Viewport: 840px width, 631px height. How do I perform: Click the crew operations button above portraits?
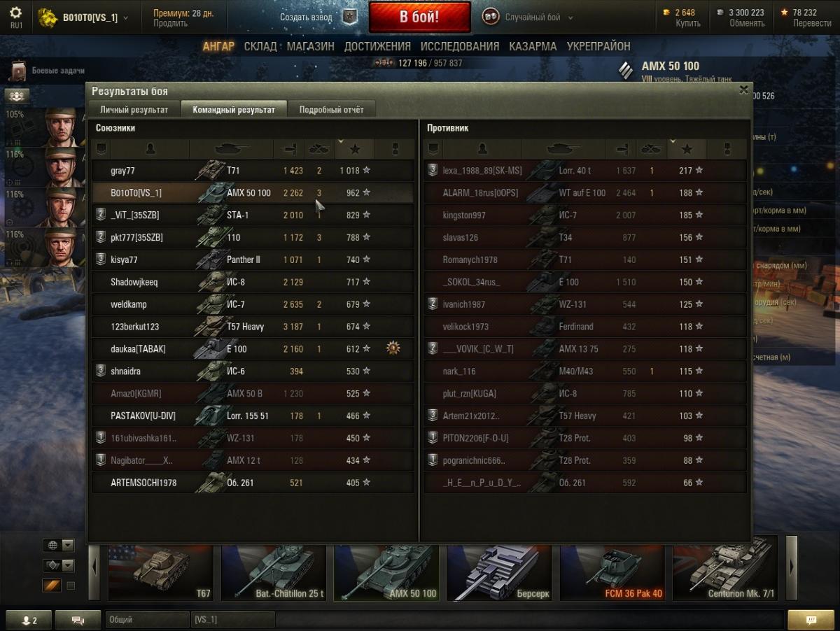tap(17, 96)
